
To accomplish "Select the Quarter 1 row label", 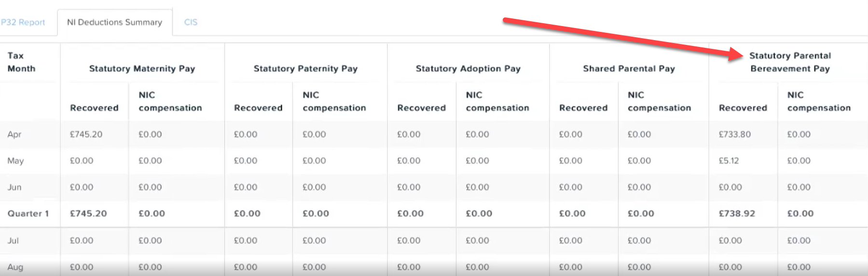I will (x=28, y=214).
